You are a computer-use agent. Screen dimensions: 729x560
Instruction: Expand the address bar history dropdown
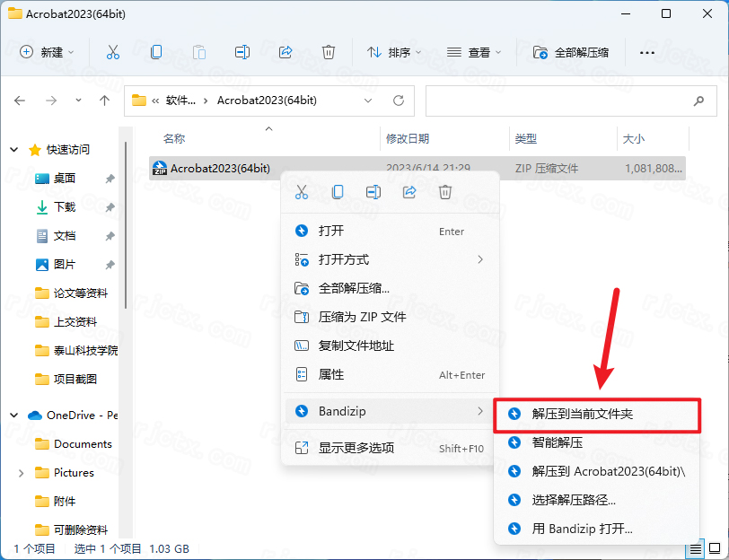click(368, 101)
